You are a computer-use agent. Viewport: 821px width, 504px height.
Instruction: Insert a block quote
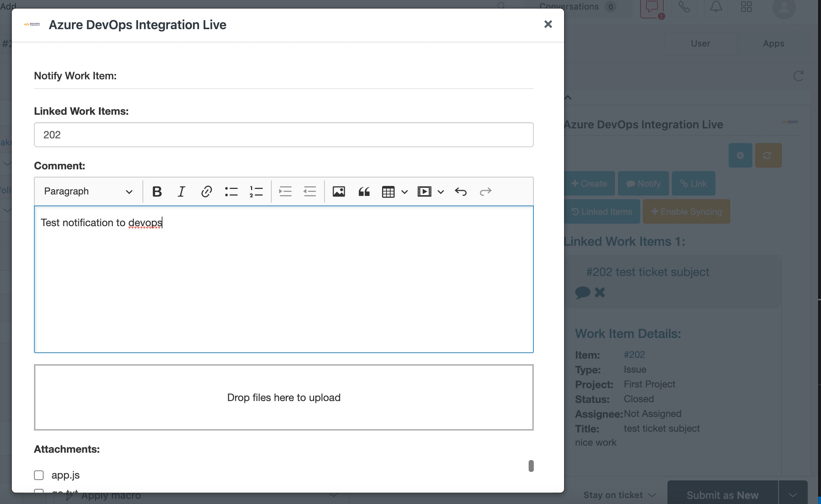click(x=364, y=191)
